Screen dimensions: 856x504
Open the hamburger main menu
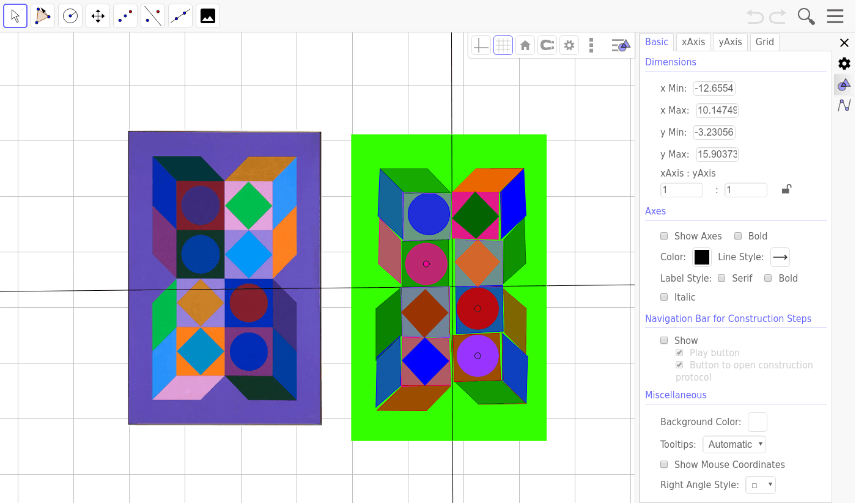click(x=835, y=16)
